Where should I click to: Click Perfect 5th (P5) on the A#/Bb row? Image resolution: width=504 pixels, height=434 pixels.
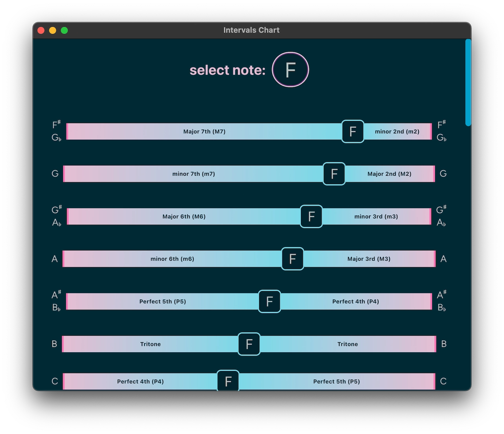[162, 301]
